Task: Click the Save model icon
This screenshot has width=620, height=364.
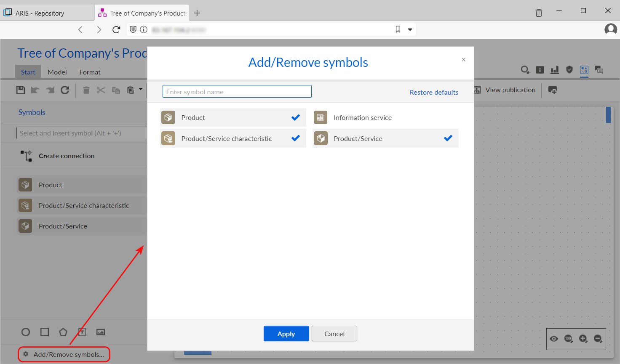Action: tap(21, 90)
